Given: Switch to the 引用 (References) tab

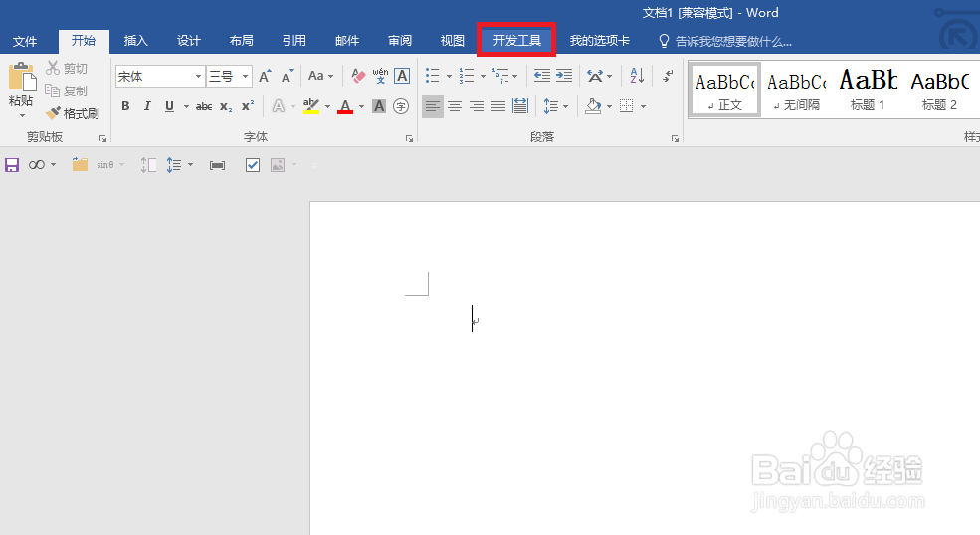Looking at the screenshot, I should point(294,41).
